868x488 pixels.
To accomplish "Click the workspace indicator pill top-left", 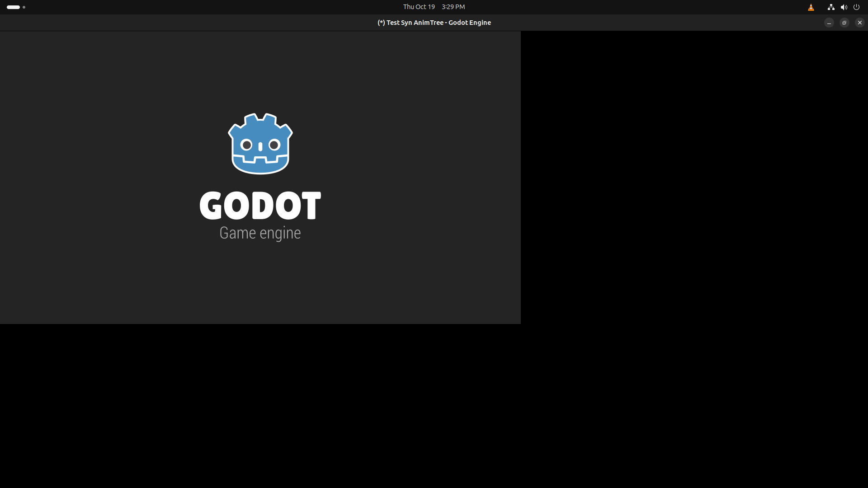I will [13, 7].
